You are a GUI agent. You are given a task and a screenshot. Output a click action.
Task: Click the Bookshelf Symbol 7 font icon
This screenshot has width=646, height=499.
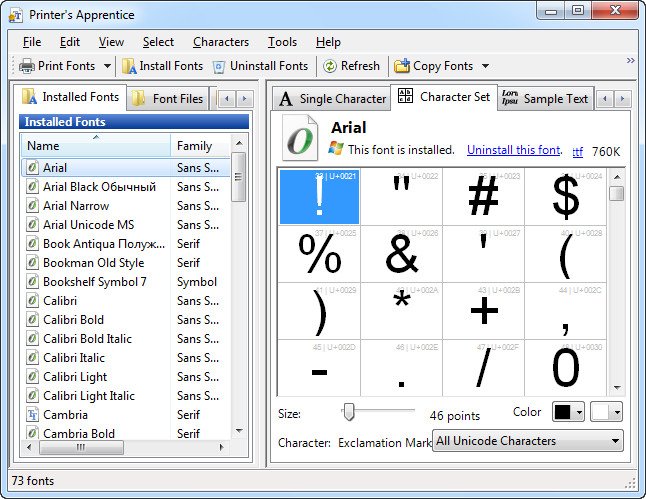[32, 281]
